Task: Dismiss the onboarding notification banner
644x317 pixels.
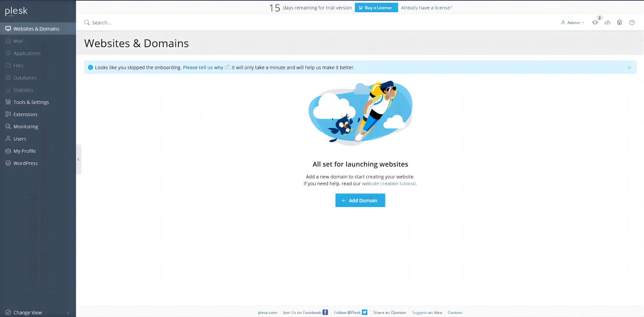Action: pyautogui.click(x=630, y=67)
